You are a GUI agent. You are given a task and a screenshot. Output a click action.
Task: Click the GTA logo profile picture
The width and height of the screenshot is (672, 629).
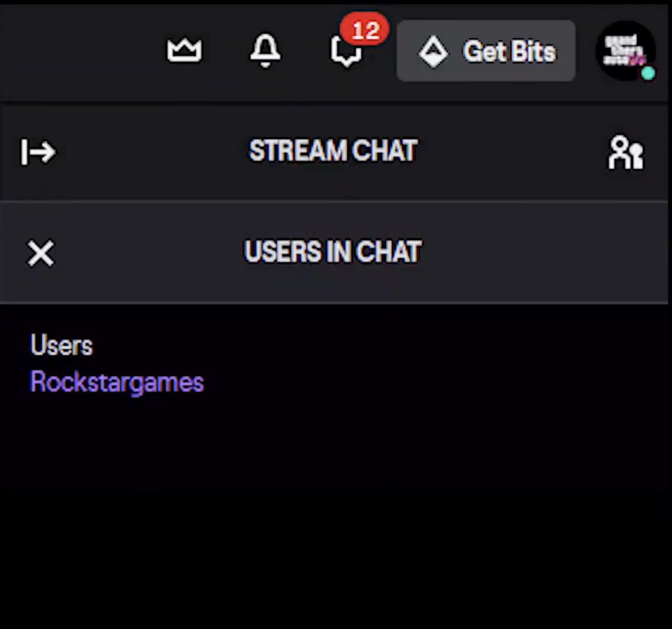coord(625,50)
